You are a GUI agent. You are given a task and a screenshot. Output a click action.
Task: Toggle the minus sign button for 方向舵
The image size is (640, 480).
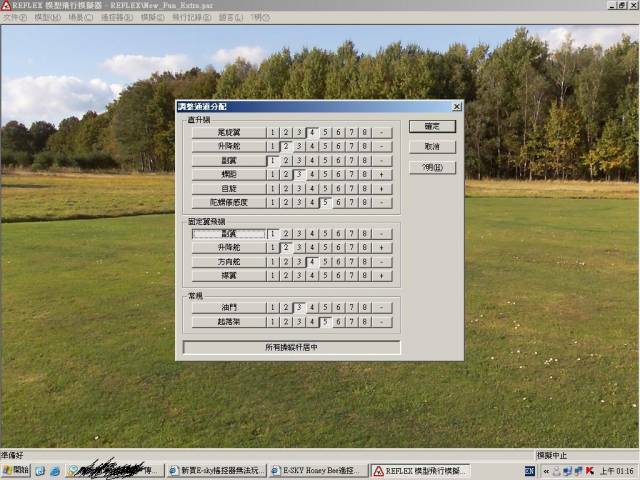tap(382, 262)
